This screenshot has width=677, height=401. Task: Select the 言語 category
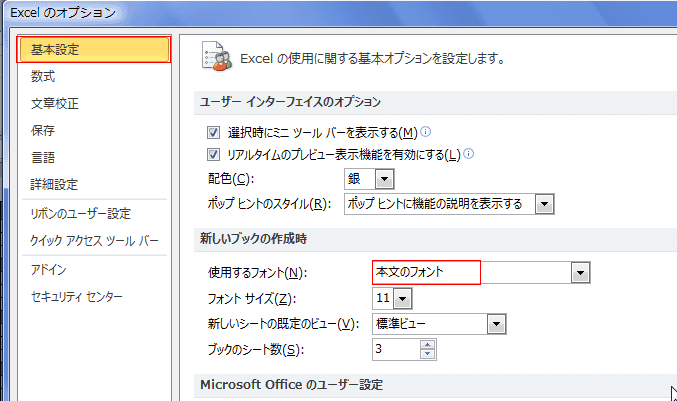pos(43,157)
